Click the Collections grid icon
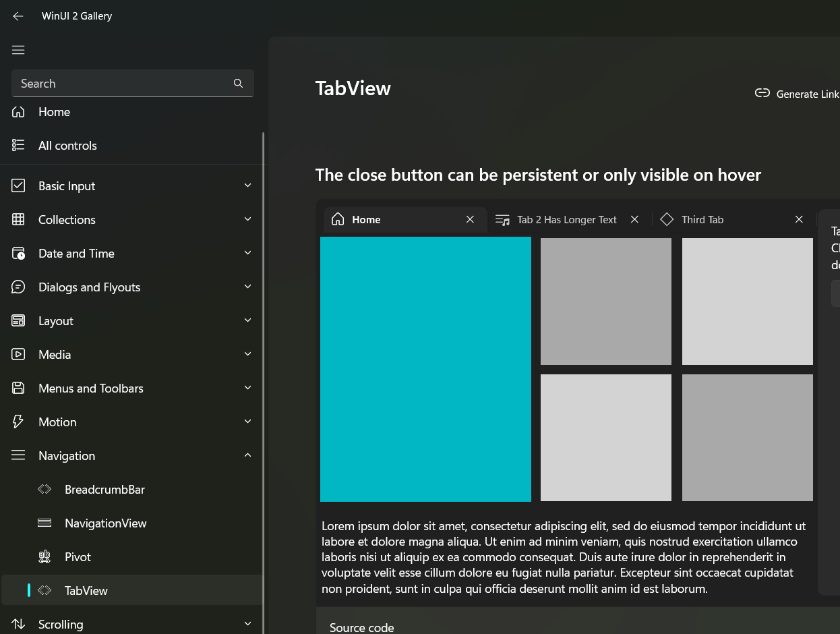This screenshot has width=840, height=634. click(18, 219)
